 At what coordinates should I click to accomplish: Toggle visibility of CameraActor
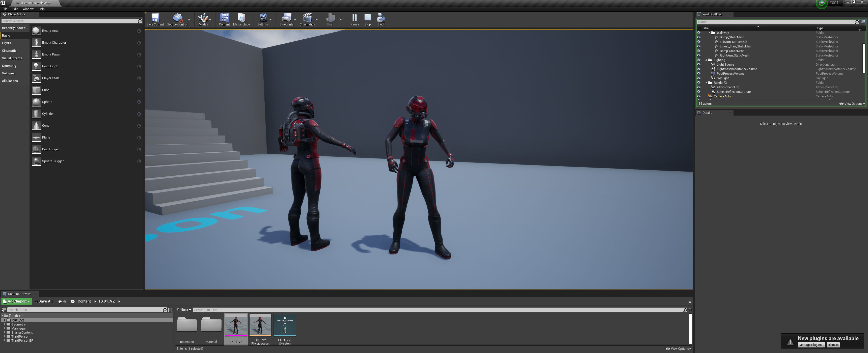point(698,96)
